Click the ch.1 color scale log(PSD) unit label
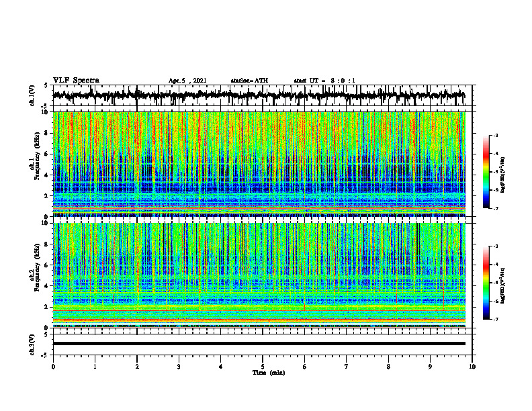Screen dimensions: 532x411 [503, 175]
